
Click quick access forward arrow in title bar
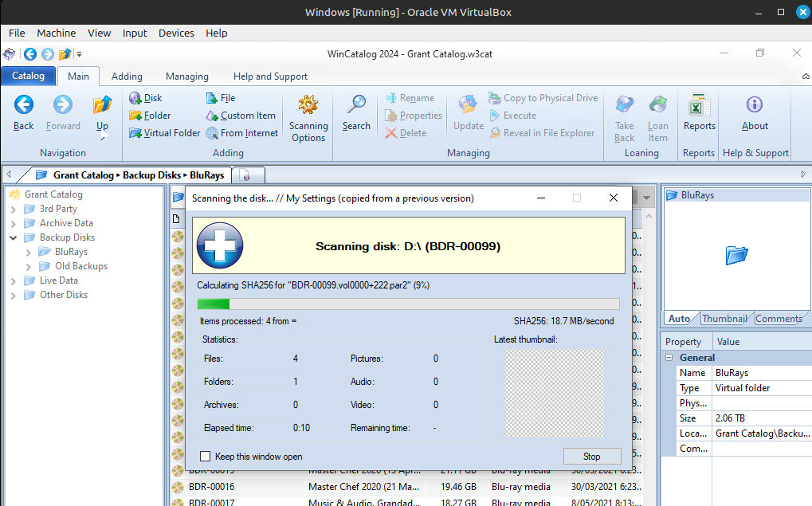tap(48, 54)
